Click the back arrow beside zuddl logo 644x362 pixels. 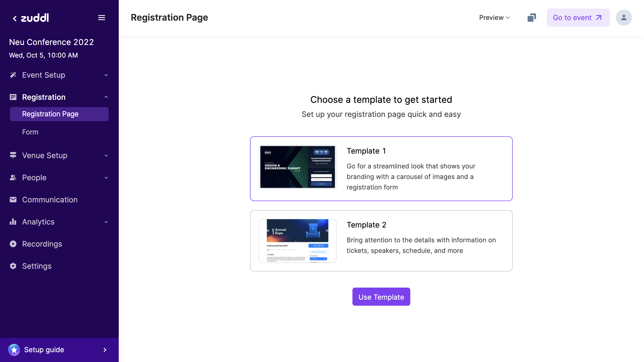[15, 18]
